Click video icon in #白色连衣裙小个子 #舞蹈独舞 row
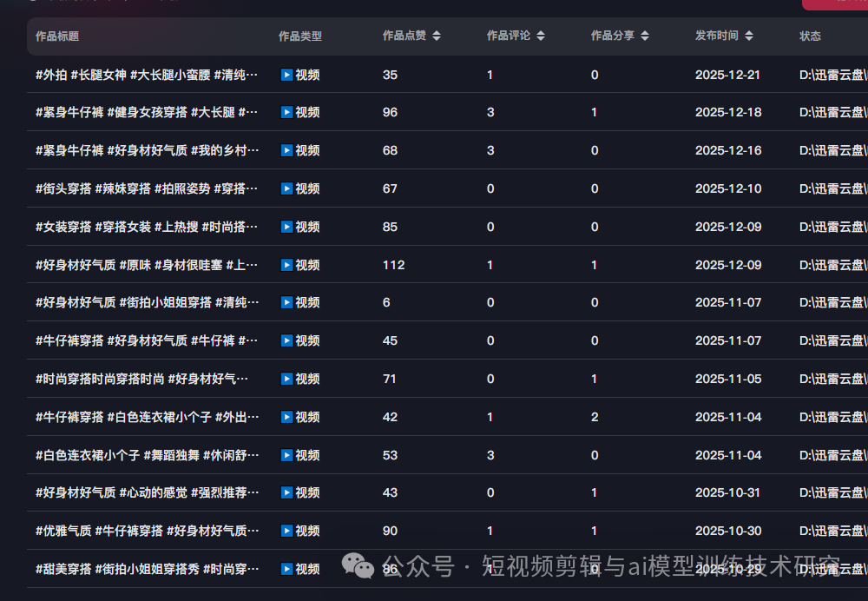Screen dimensions: 868x601 (x=286, y=455)
